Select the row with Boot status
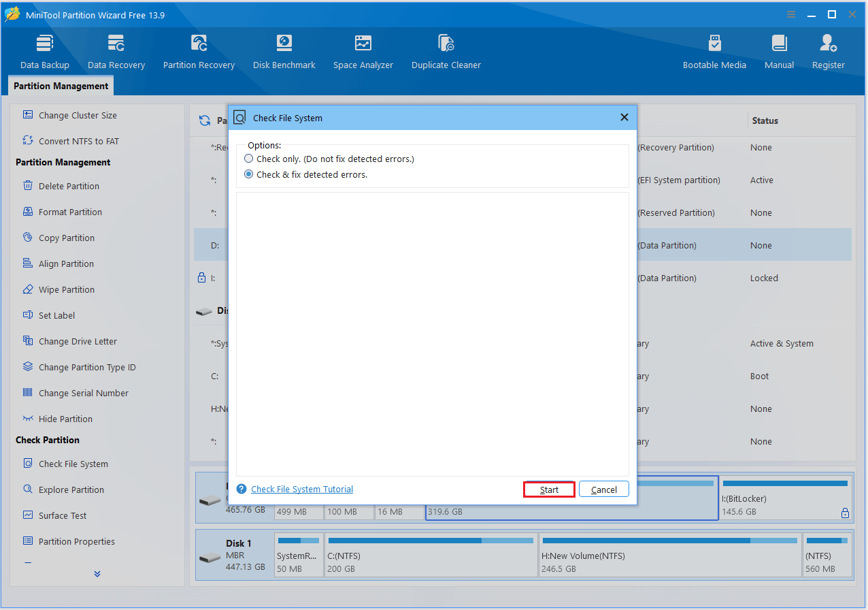This screenshot has height=610, width=868. (x=522, y=376)
